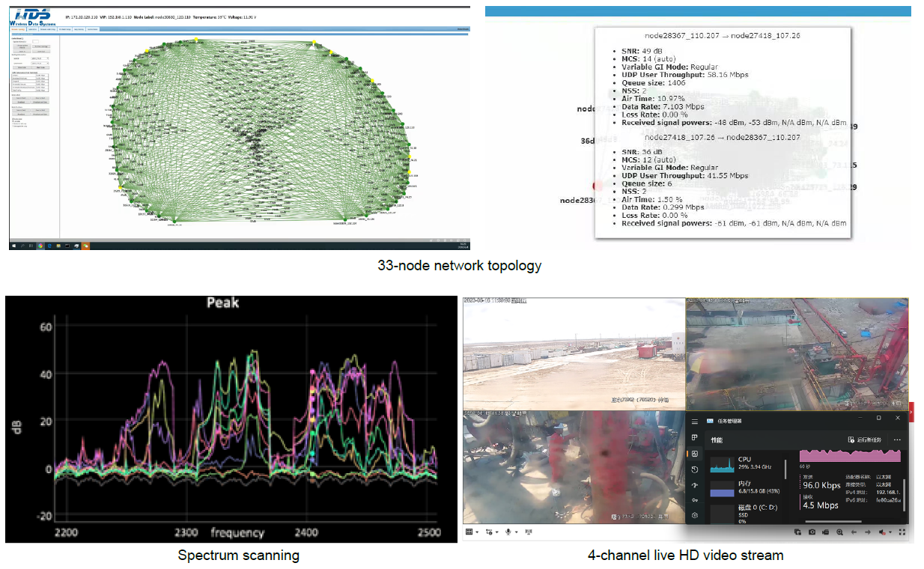Mute the speaker in the video toolbar
Image resolution: width=924 pixels, height=569 pixels.
click(883, 530)
